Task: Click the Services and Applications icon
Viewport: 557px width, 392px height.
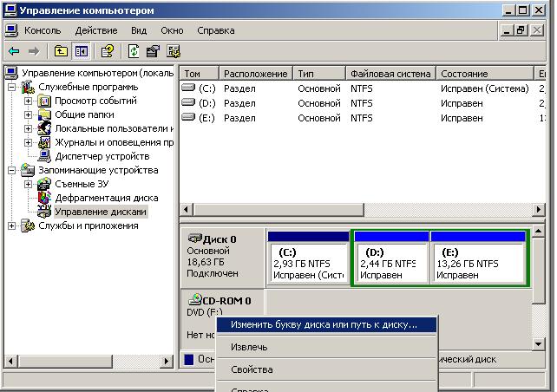Action: click(x=28, y=225)
